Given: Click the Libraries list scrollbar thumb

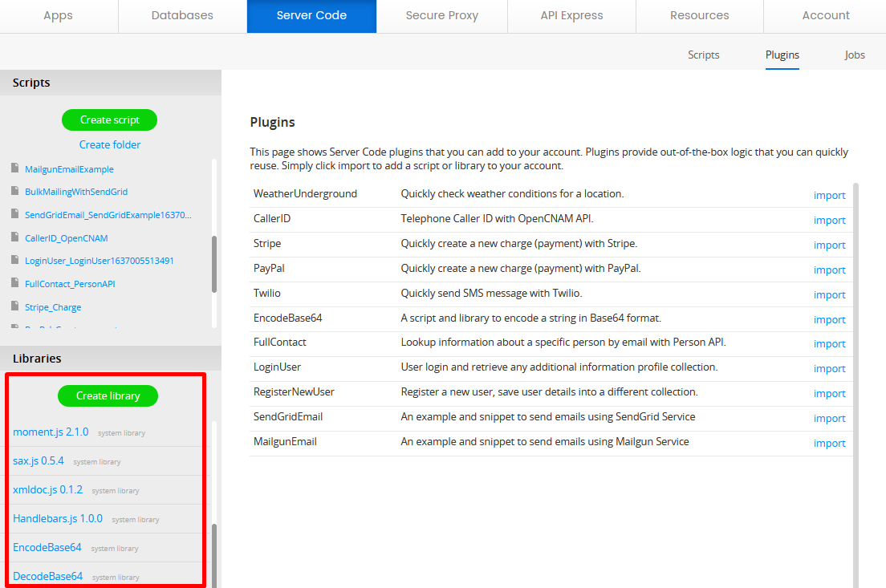Looking at the screenshot, I should [214, 556].
